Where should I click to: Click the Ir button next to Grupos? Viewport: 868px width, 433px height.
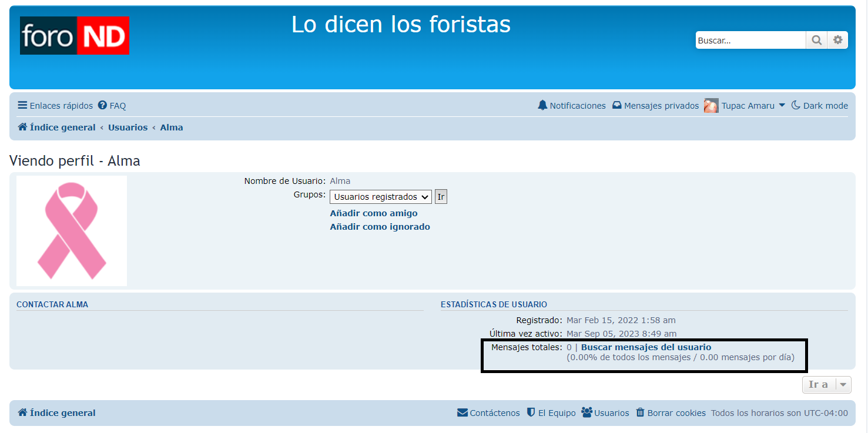point(441,197)
